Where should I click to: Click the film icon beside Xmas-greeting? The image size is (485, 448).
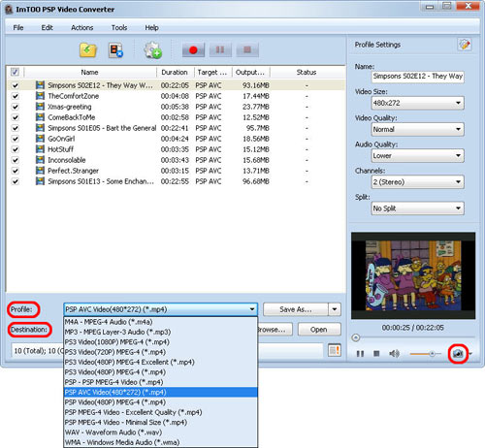tap(40, 107)
